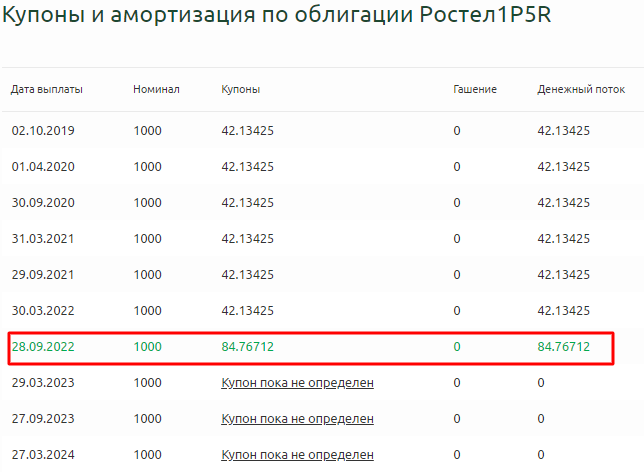Click the 'Дата выплаты' column header
The width and height of the screenshot is (644, 472).
[47, 90]
